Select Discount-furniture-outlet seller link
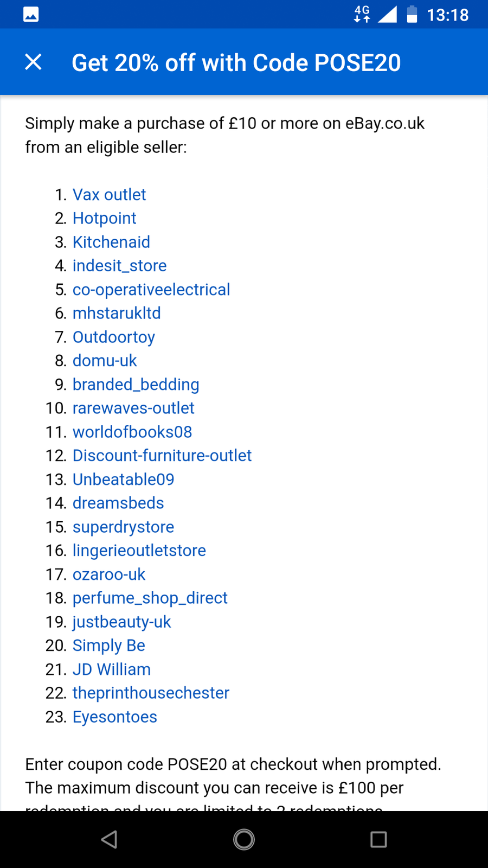The width and height of the screenshot is (488, 868). [162, 456]
